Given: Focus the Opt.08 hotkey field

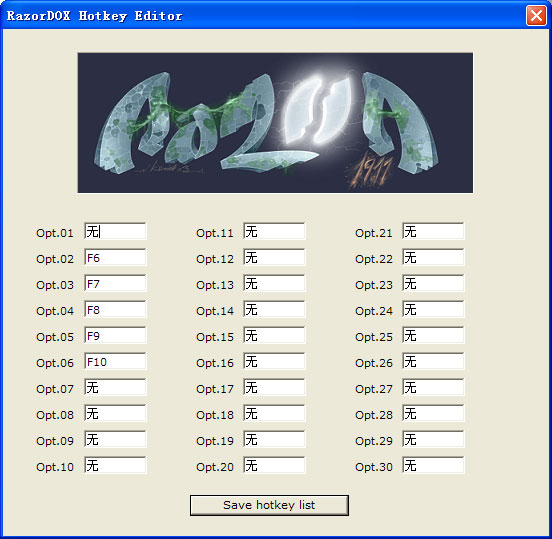Looking at the screenshot, I should point(115,414).
